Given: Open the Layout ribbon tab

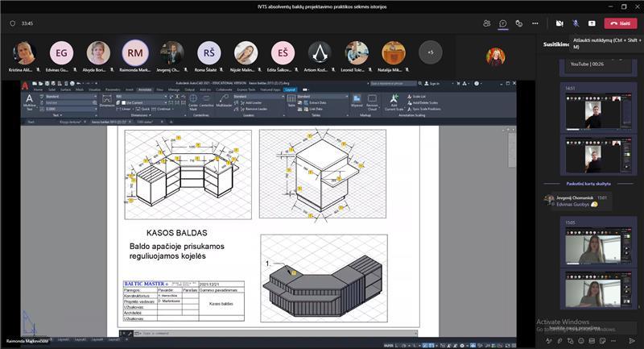Looking at the screenshot, I should pos(290,89).
